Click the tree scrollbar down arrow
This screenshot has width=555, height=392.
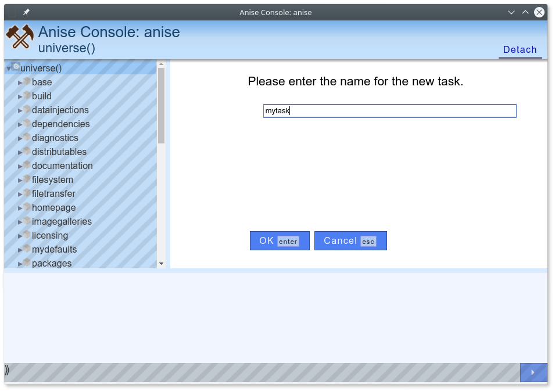tap(161, 264)
